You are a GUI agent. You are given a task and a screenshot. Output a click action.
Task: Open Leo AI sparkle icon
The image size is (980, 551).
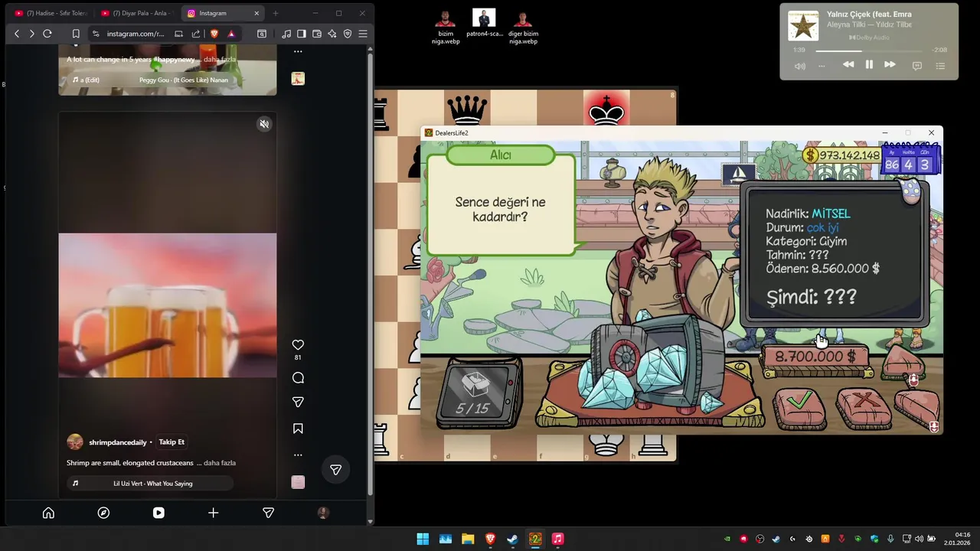pos(332,34)
